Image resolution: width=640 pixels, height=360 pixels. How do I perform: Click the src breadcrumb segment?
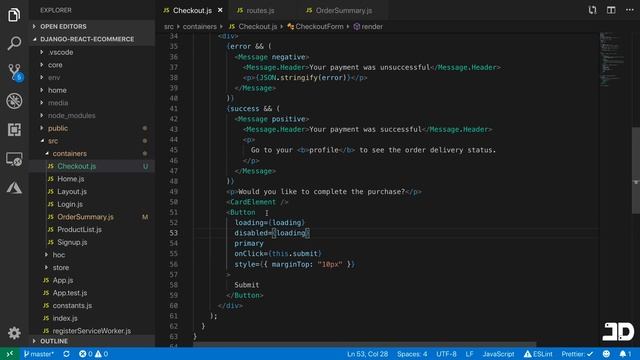(x=169, y=27)
